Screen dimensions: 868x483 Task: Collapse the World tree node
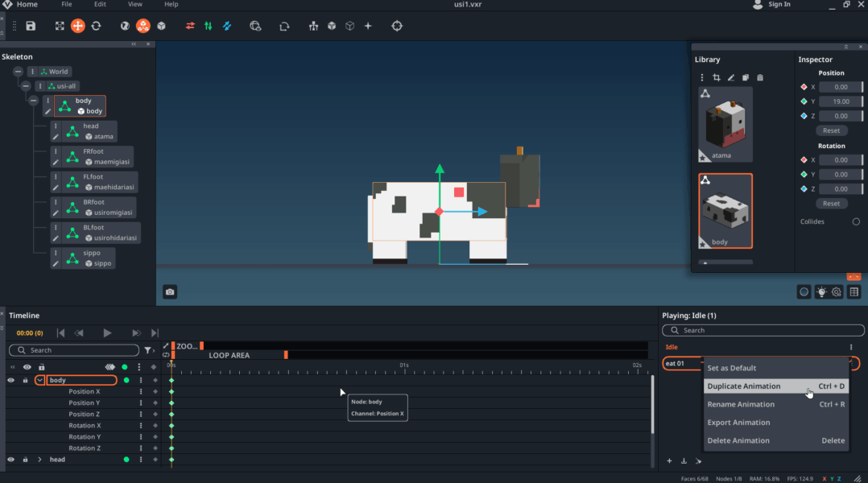point(18,72)
